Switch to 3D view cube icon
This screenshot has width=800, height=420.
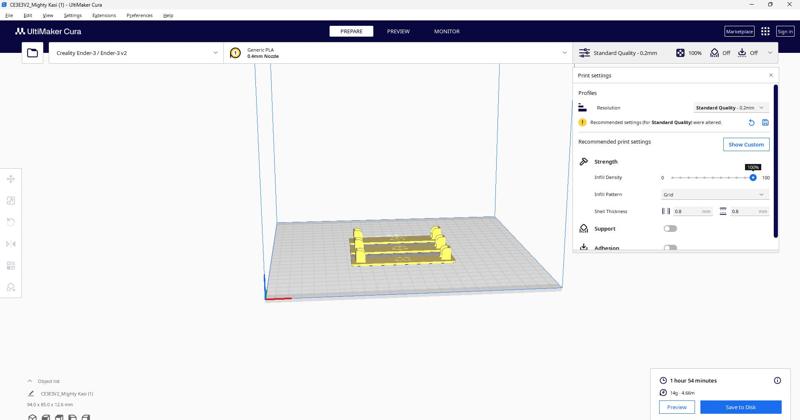[32, 417]
